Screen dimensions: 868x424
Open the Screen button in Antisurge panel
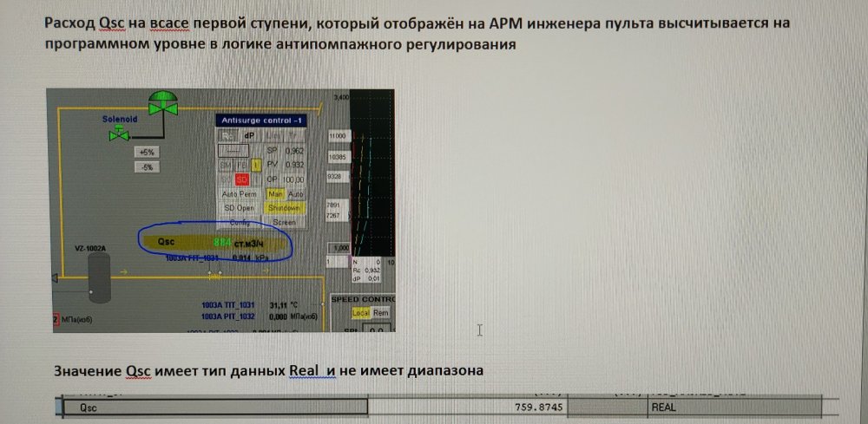click(285, 223)
